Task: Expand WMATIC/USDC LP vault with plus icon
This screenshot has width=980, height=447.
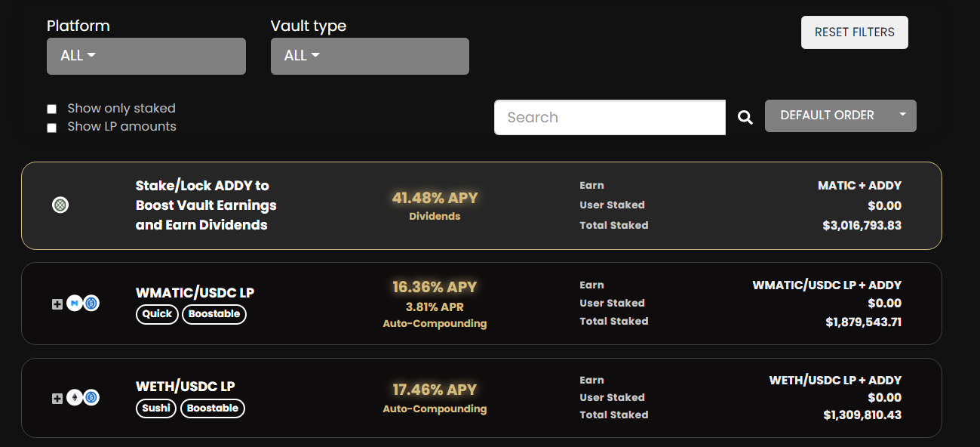Action: [x=57, y=304]
